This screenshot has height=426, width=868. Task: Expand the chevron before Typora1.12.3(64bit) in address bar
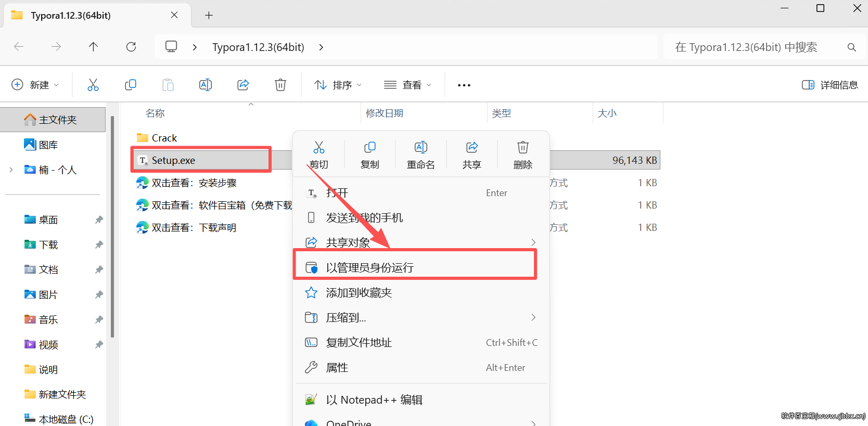(195, 47)
